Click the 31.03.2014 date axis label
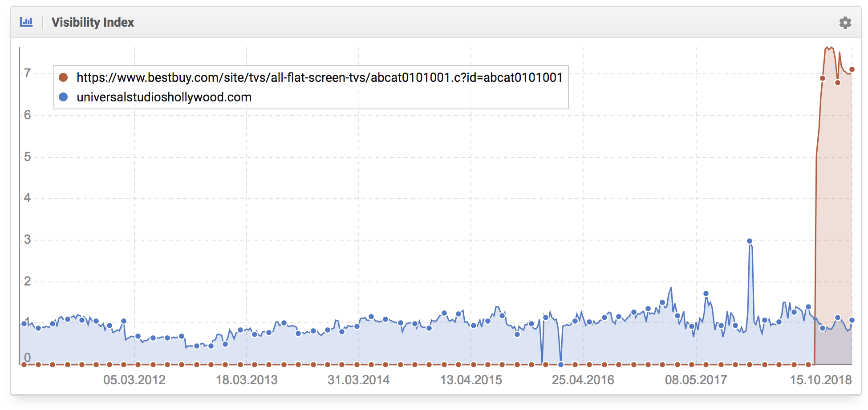The image size is (868, 410). [x=359, y=380]
